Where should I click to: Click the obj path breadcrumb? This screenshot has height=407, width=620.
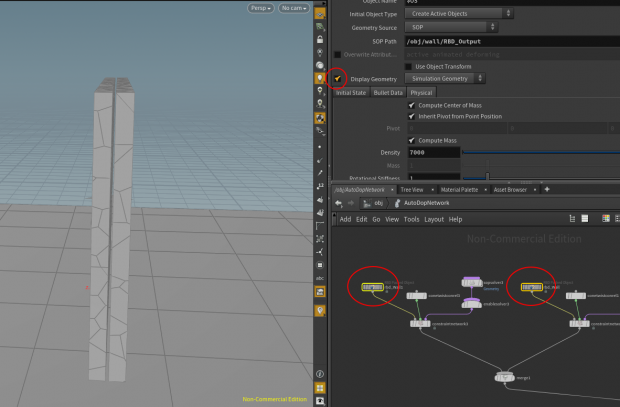coord(374,203)
